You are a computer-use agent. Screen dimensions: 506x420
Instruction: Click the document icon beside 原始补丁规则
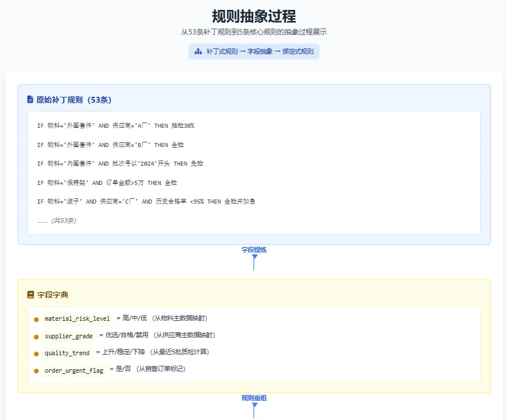[x=30, y=99]
